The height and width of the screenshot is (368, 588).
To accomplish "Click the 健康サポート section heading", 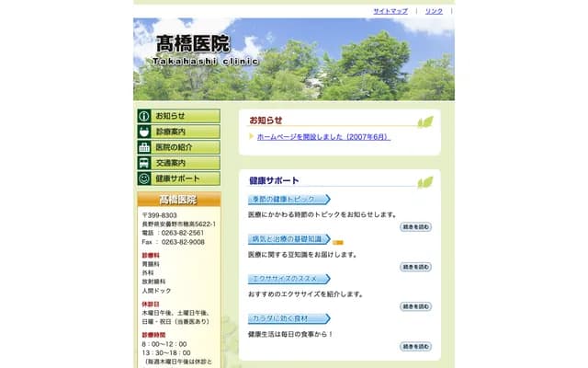I will pos(274,180).
